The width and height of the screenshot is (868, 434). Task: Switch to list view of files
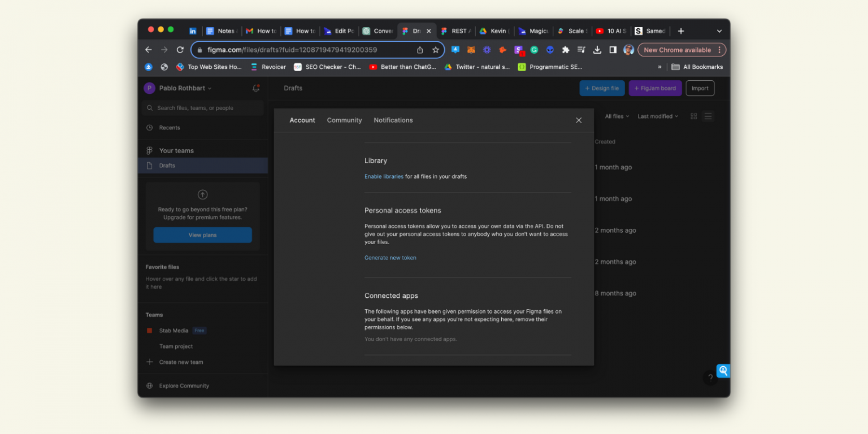[x=708, y=116]
